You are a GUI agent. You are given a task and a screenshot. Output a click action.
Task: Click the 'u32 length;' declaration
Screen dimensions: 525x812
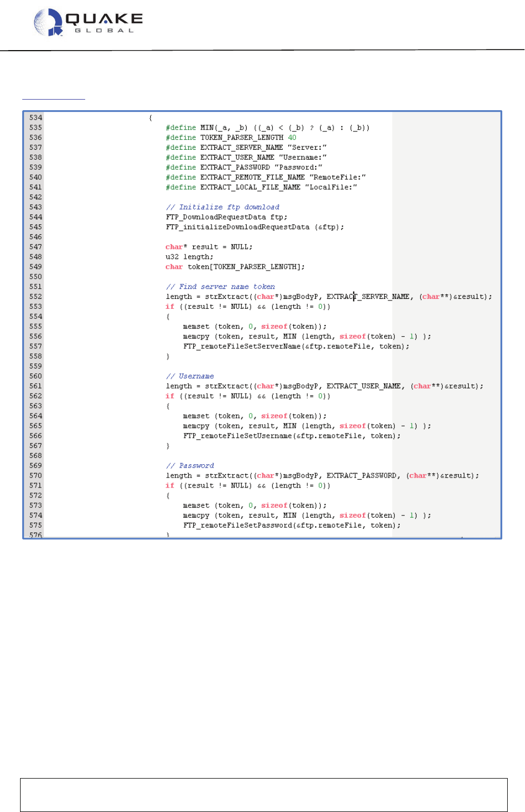189,257
